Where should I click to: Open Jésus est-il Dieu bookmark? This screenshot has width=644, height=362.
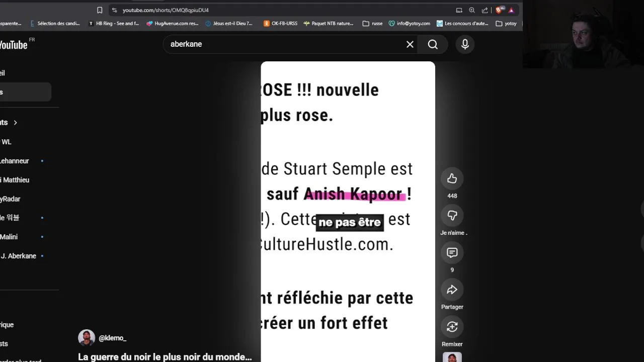pos(229,23)
